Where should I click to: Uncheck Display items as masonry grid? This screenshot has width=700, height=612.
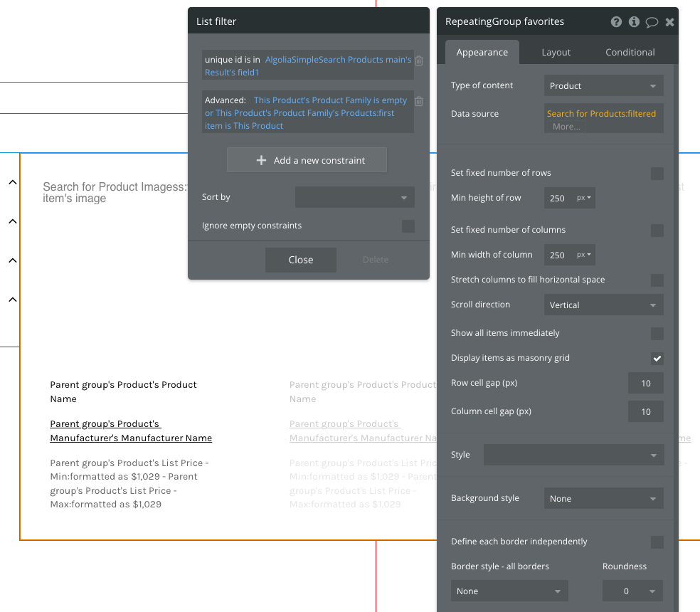pos(657,358)
